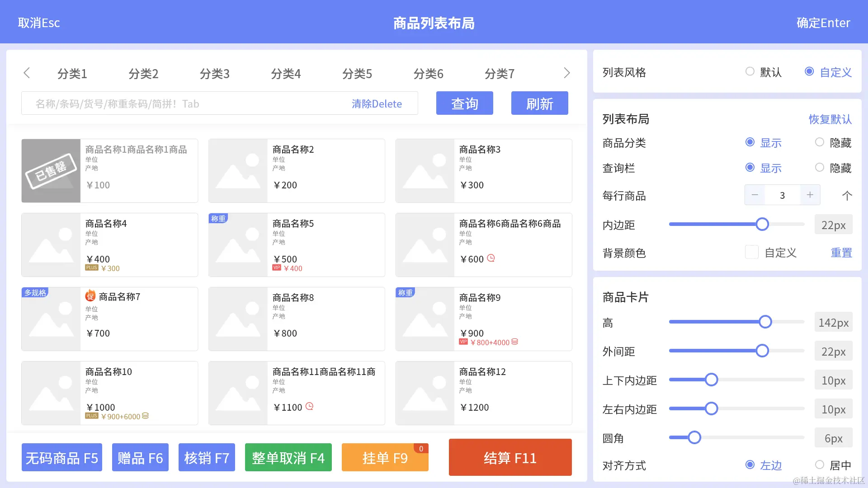Increase products per row with the plus button

coord(810,195)
